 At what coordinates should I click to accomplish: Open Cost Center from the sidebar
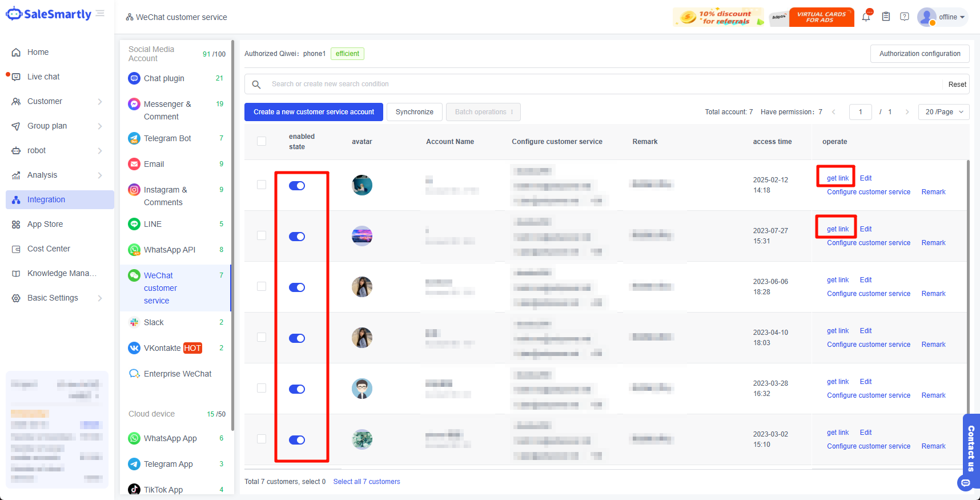(49, 249)
